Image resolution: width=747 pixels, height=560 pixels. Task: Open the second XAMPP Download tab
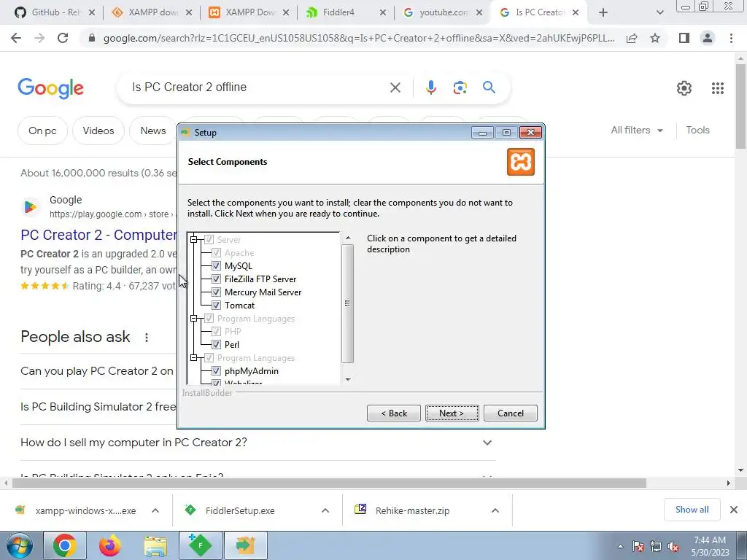click(249, 12)
